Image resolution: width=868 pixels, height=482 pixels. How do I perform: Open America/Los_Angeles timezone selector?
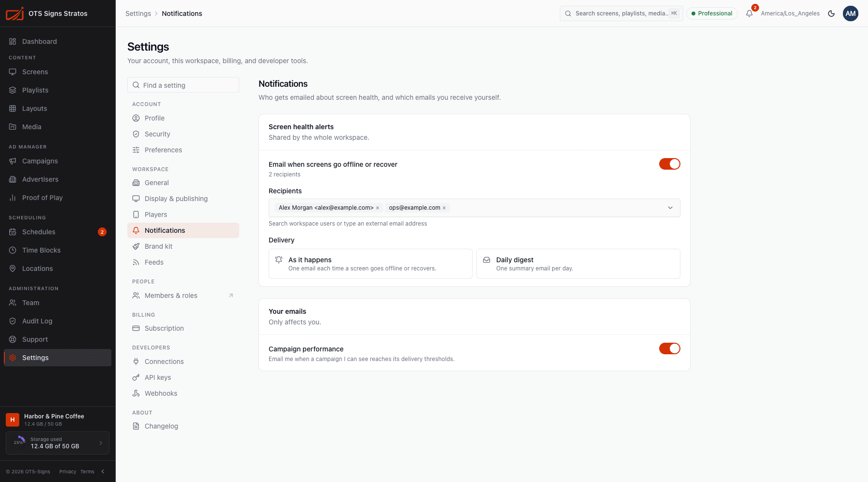tap(790, 13)
